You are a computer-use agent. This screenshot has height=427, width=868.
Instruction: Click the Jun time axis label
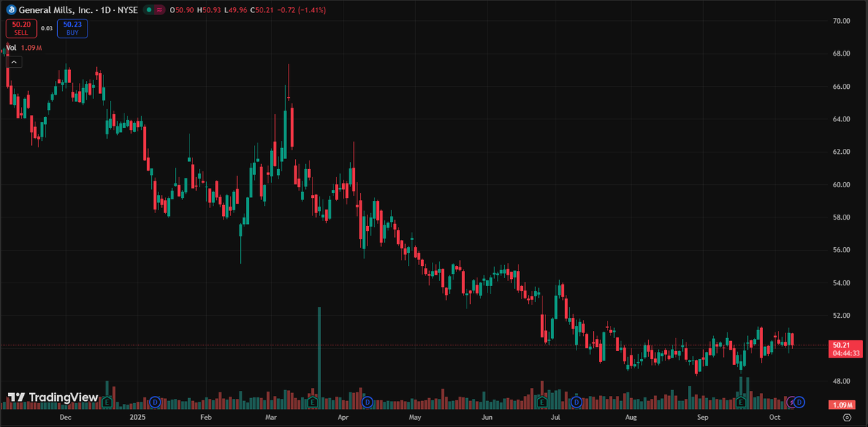487,418
